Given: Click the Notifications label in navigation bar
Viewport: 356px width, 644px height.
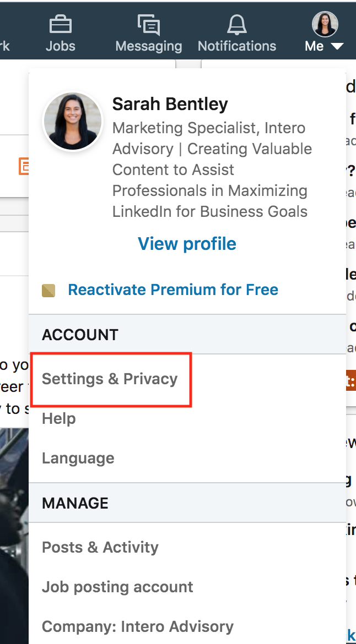Looking at the screenshot, I should point(237,46).
